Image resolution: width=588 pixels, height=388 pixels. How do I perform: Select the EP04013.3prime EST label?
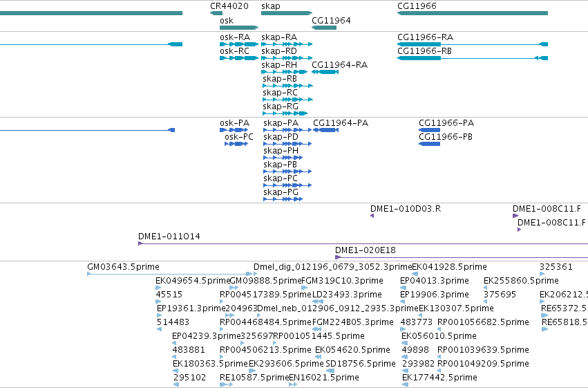[x=434, y=281]
